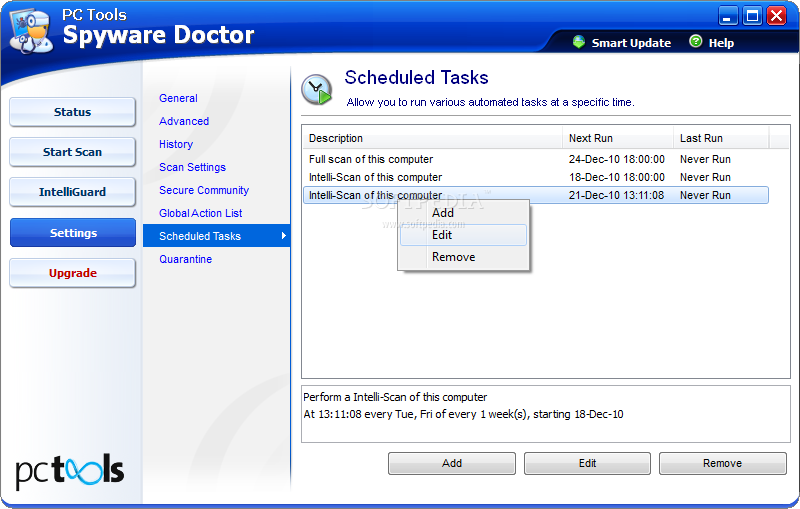Click the Scheduled Tasks clock icon
Screen dimensions: 800x509
tap(316, 90)
